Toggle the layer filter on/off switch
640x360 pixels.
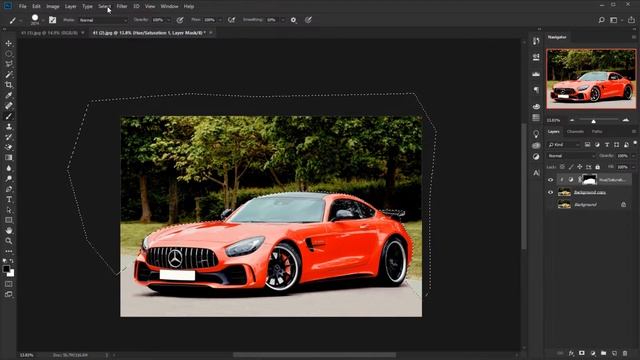pyautogui.click(x=635, y=143)
